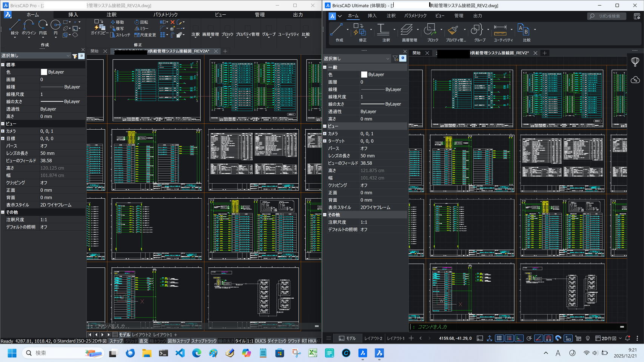The width and height of the screenshot is (644, 362).
Task: Expand the カメラ property in left panel
Action: coord(3,131)
